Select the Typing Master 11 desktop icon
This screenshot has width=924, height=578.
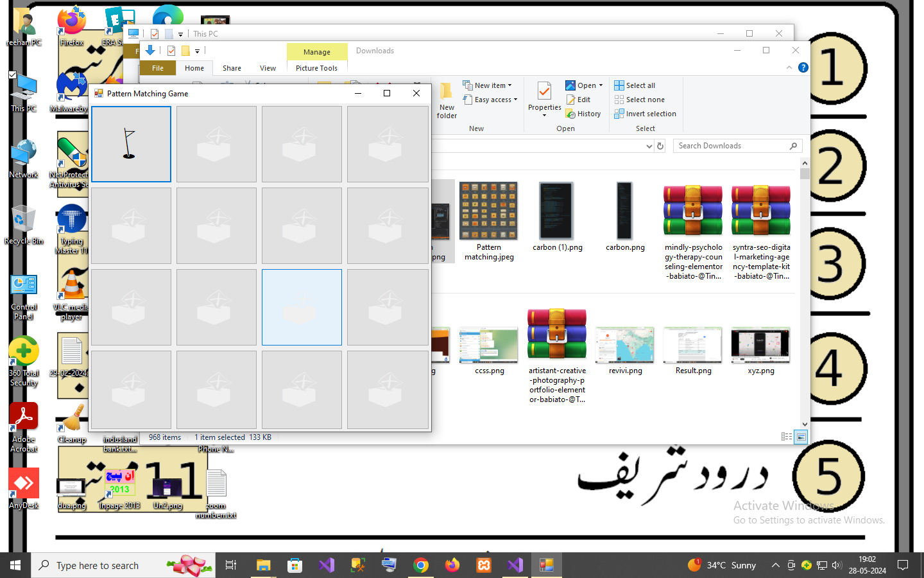pos(72,229)
